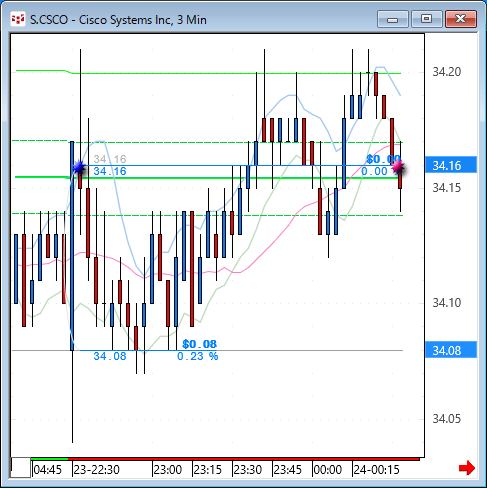Click the 23:00 time axis label
Image resolution: width=487 pixels, height=488 pixels.
pyautogui.click(x=168, y=470)
